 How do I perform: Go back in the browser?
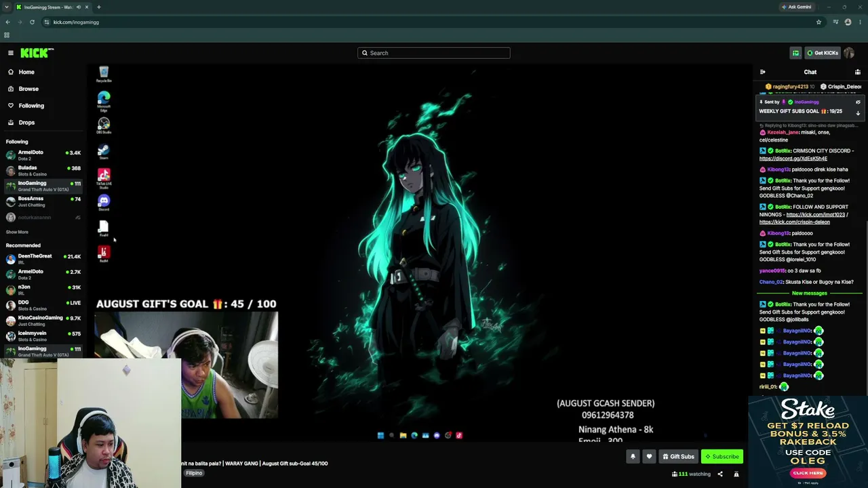pyautogui.click(x=7, y=22)
